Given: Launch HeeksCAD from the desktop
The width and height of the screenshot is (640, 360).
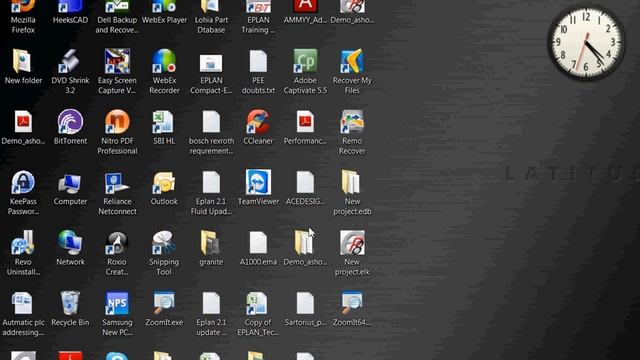Looking at the screenshot, I should (70, 12).
